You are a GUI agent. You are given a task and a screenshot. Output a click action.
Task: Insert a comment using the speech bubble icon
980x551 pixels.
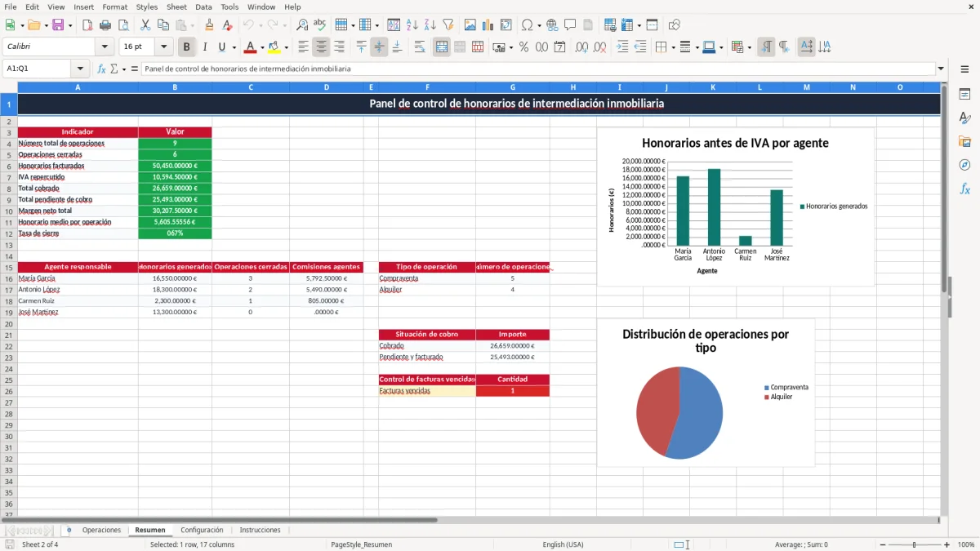570,25
